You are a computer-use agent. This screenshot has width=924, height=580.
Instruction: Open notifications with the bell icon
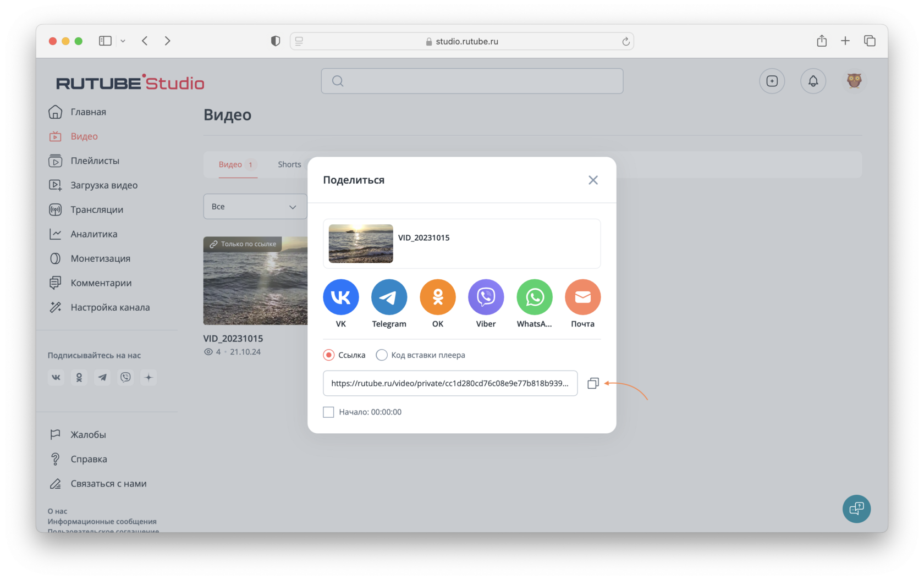pyautogui.click(x=813, y=81)
